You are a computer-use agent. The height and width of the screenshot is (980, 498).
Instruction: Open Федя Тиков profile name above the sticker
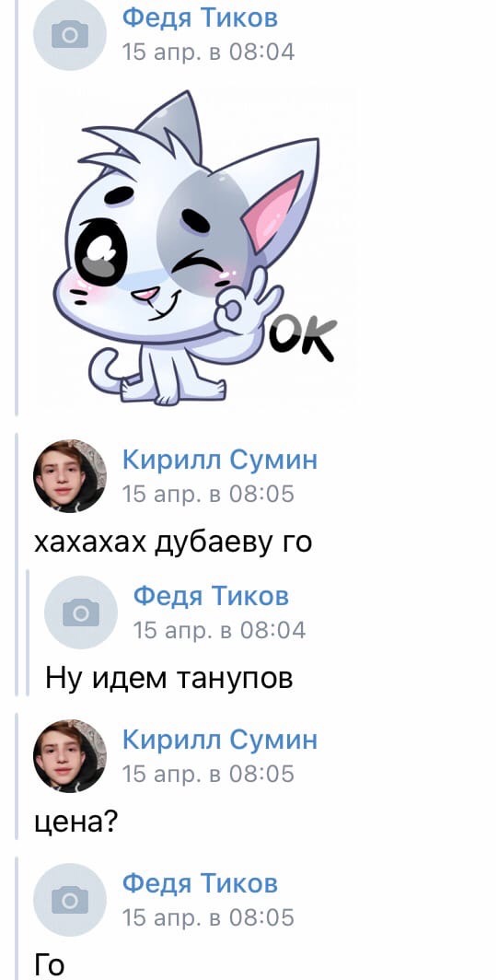(x=200, y=18)
